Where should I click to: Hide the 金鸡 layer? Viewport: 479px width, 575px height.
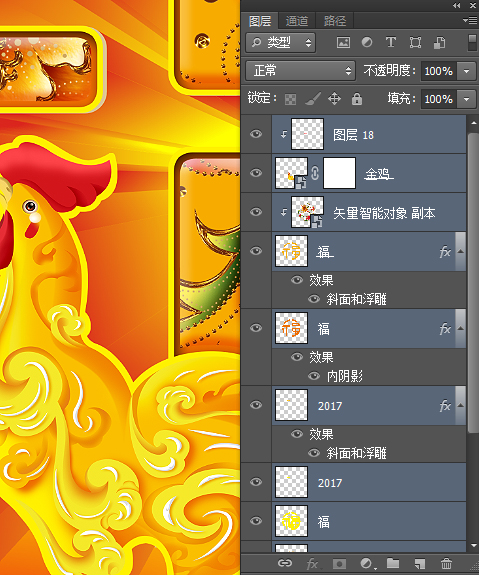(x=256, y=173)
